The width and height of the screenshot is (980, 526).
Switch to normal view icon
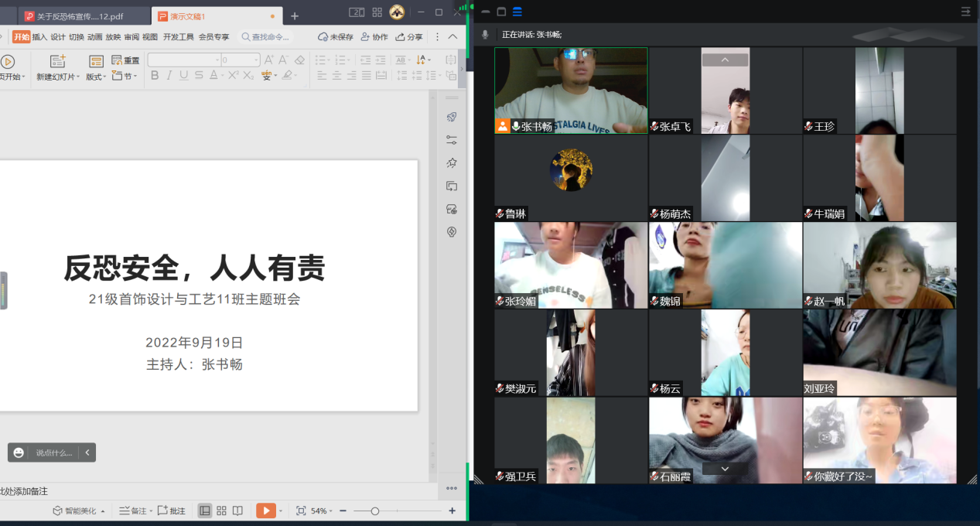coord(205,511)
